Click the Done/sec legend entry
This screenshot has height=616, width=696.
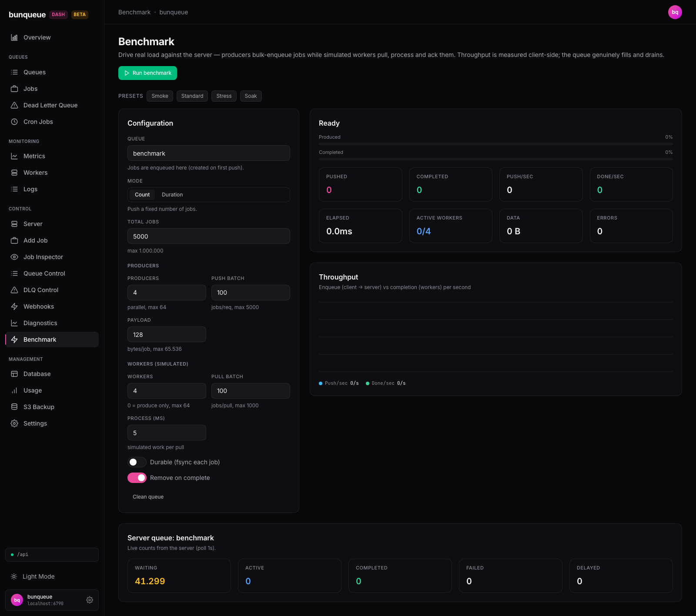pyautogui.click(x=386, y=383)
